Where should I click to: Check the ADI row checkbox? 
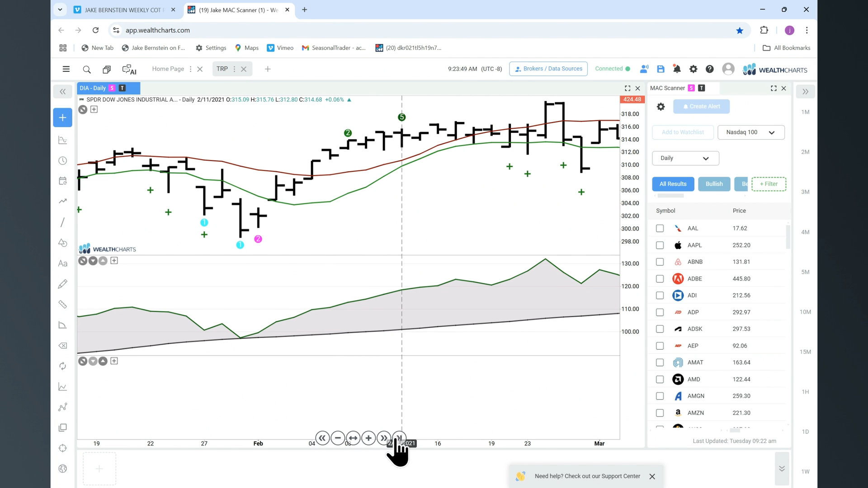(660, 296)
